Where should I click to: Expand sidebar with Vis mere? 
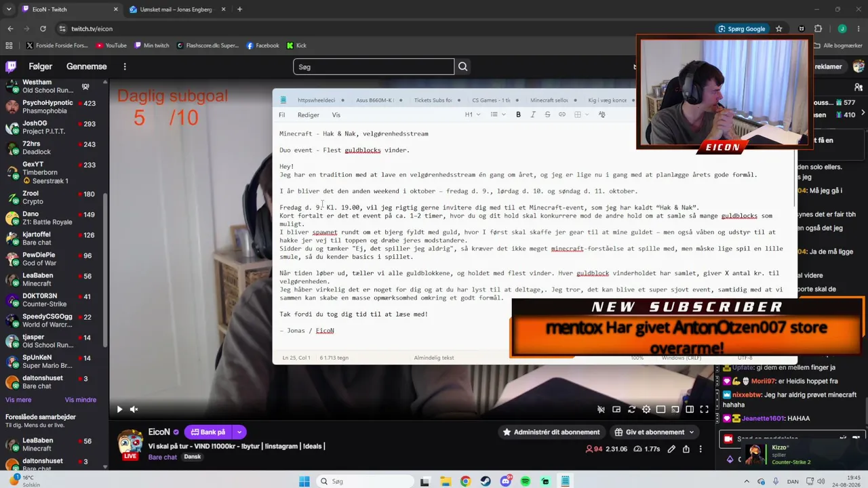pos(18,400)
